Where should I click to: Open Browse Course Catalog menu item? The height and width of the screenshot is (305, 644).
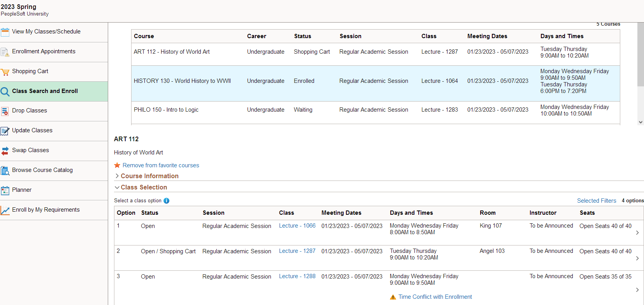(54, 171)
